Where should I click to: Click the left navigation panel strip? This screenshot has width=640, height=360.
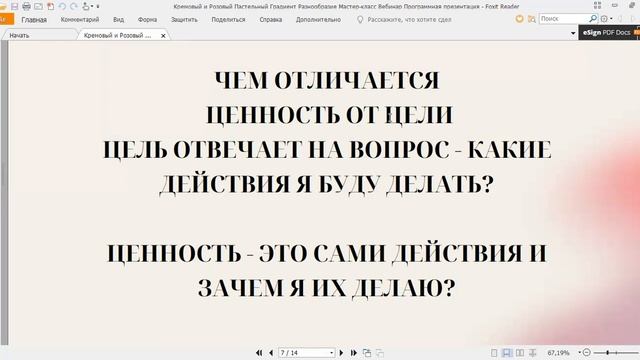coord(4,193)
